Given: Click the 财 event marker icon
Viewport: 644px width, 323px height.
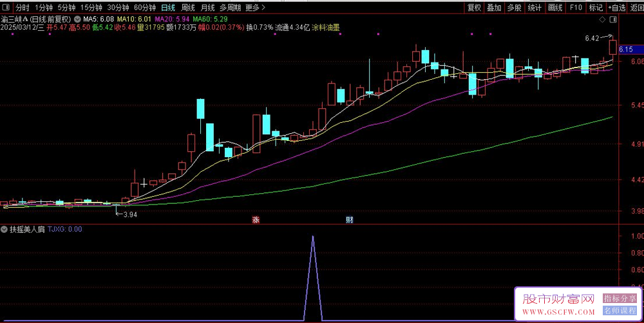Looking at the screenshot, I should [x=349, y=220].
